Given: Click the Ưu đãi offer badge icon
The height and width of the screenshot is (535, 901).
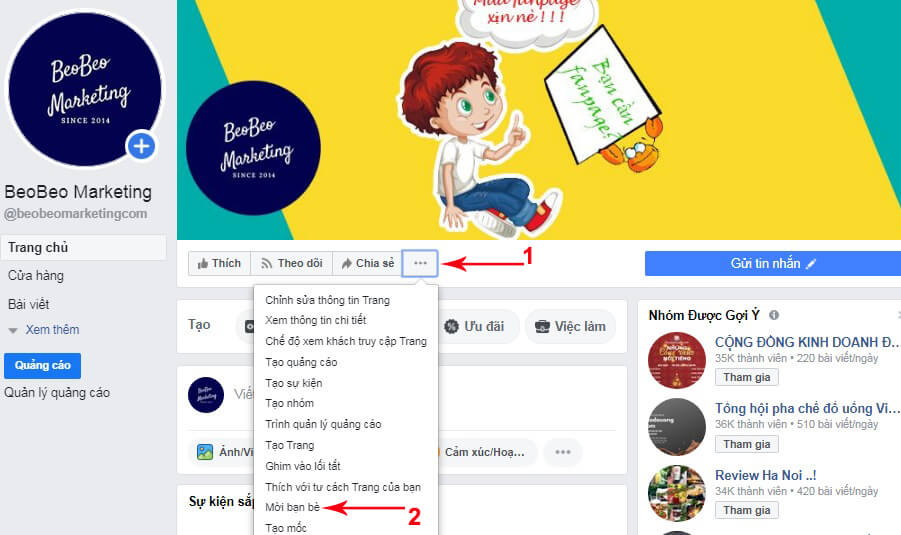Looking at the screenshot, I should pos(452,326).
